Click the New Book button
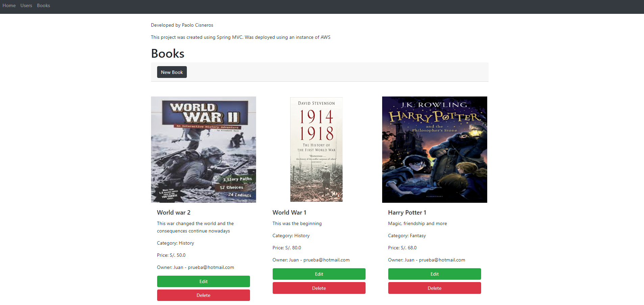The height and width of the screenshot is (305, 644). [172, 72]
